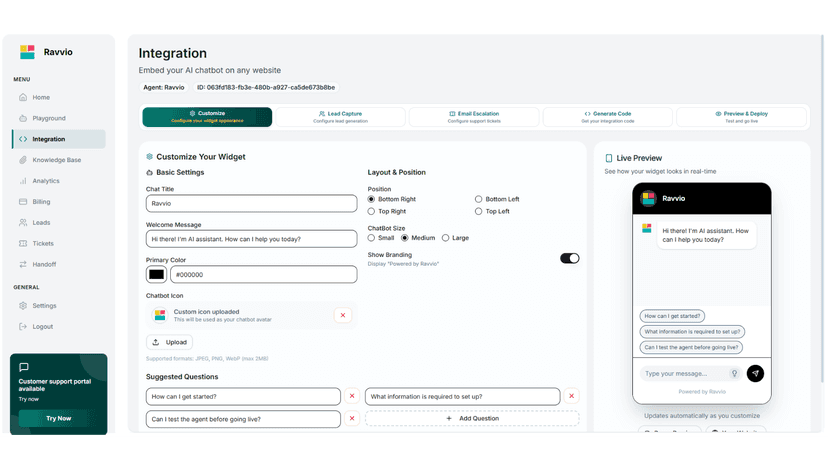Select Small chatbot size

coord(371,238)
